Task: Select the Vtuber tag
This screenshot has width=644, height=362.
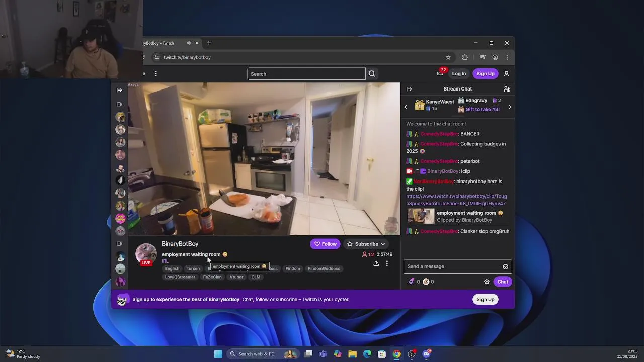Action: pos(236,277)
